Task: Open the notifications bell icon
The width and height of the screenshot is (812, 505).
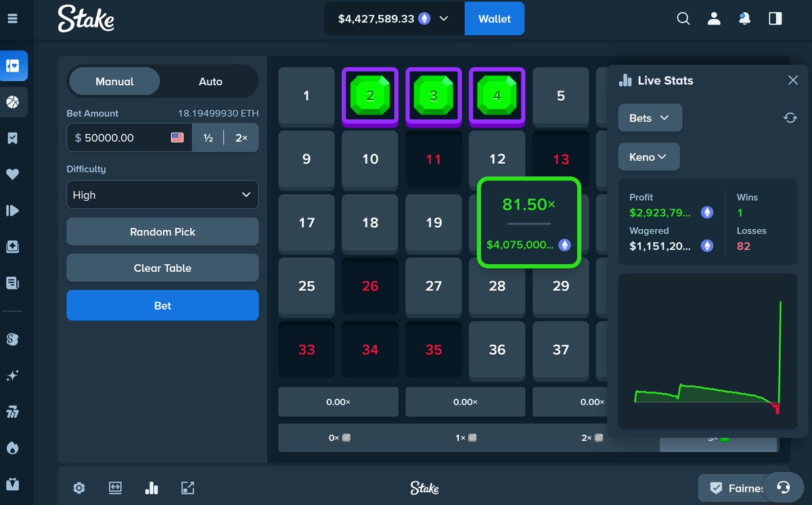Action: [x=744, y=19]
